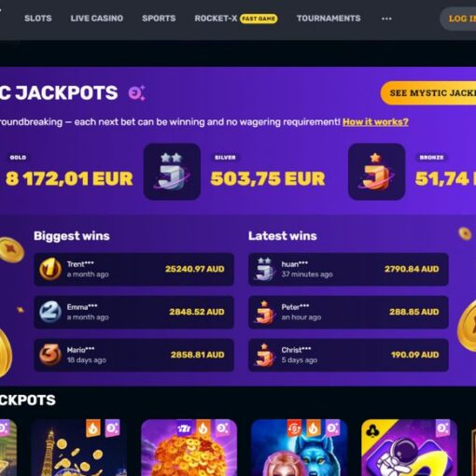Click the purple Mystic Jackpots logo icon

tap(137, 92)
